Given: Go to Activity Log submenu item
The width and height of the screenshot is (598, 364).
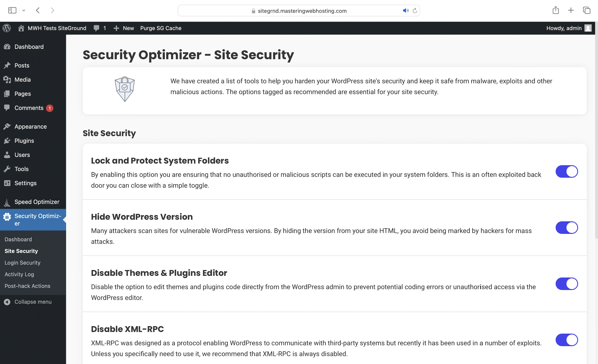Looking at the screenshot, I should click(x=19, y=274).
